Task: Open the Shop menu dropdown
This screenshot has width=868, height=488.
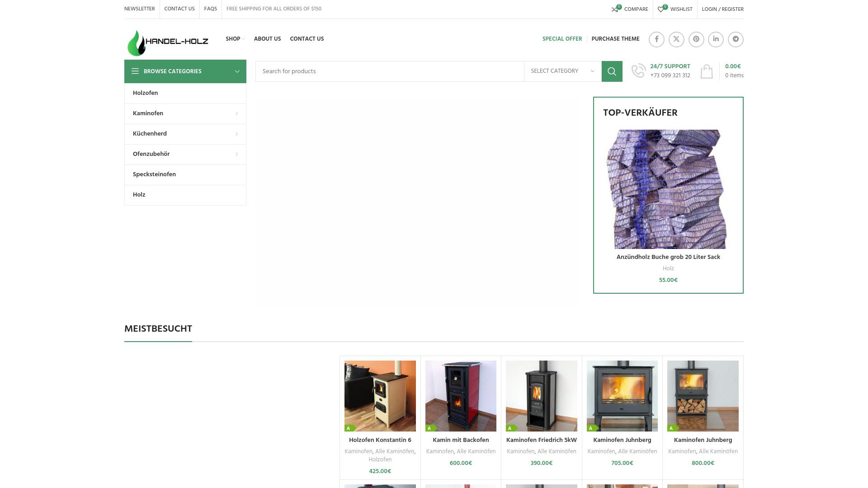Action: (235, 39)
